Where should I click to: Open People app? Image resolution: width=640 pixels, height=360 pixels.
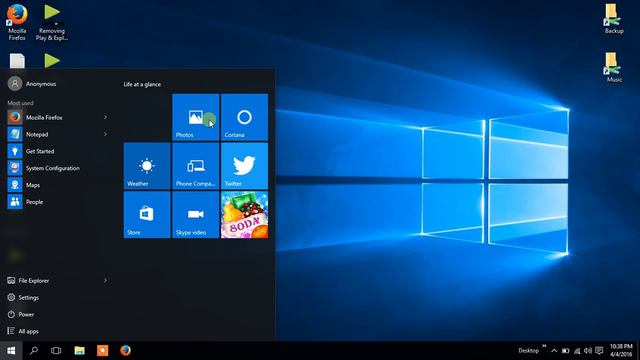click(x=58, y=202)
